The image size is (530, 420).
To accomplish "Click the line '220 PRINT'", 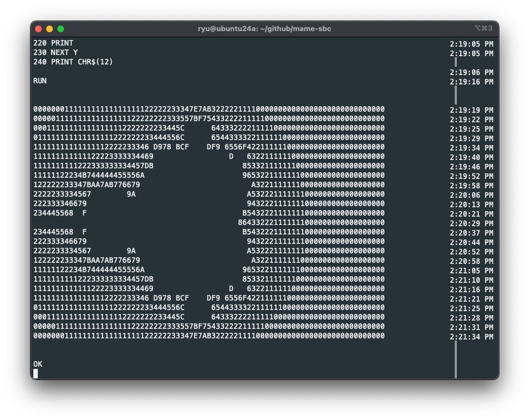I will (53, 43).
